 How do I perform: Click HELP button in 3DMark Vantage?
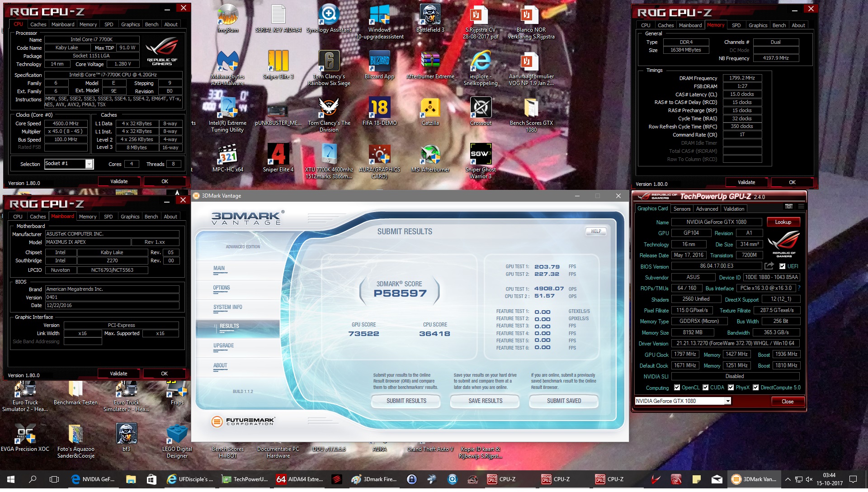point(596,232)
